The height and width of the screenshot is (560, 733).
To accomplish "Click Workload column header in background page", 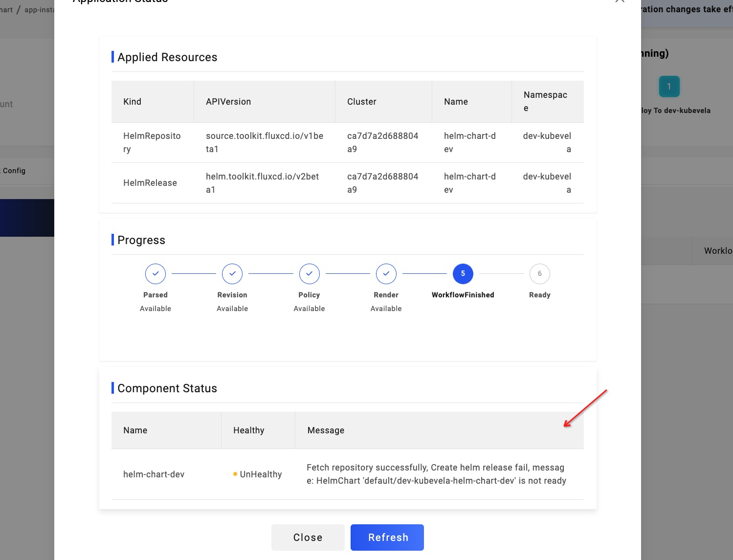I will 718,251.
